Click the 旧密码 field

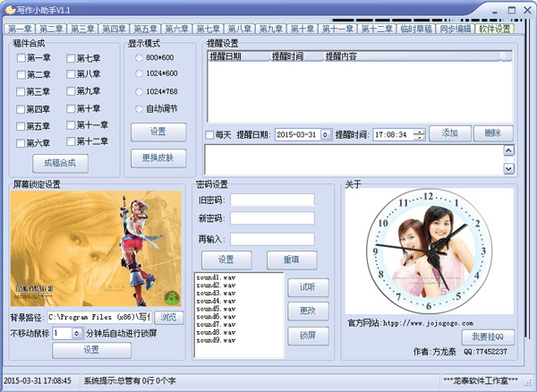coord(272,200)
